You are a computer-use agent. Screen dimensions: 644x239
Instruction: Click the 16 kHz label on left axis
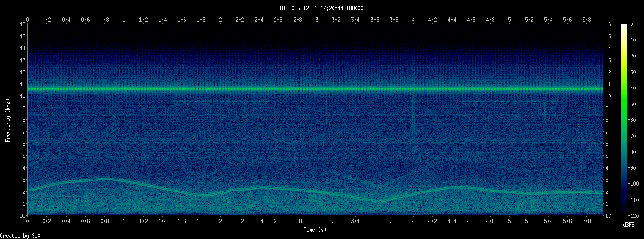23,24
